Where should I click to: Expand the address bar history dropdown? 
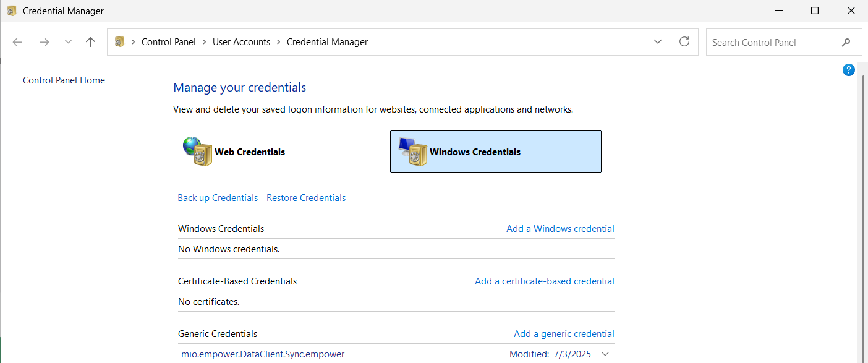pos(658,42)
